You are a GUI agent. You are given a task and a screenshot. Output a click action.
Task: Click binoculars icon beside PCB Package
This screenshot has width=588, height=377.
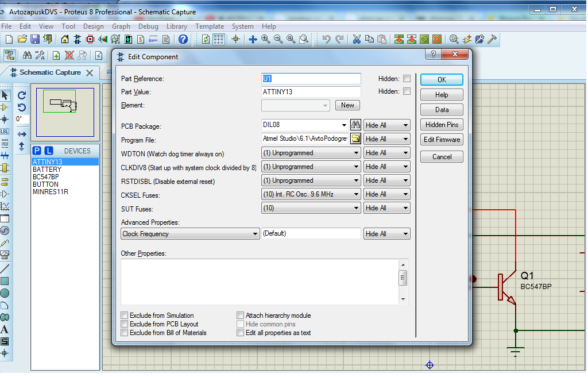pyautogui.click(x=355, y=125)
